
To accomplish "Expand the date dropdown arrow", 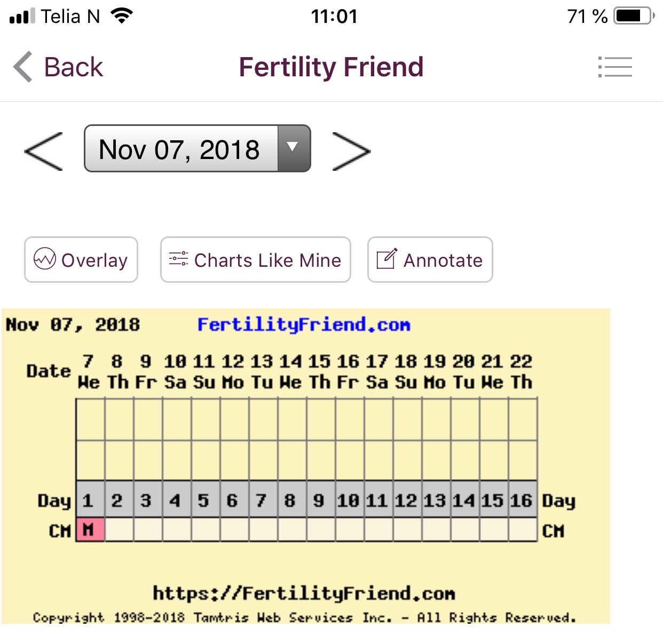I will 293,148.
